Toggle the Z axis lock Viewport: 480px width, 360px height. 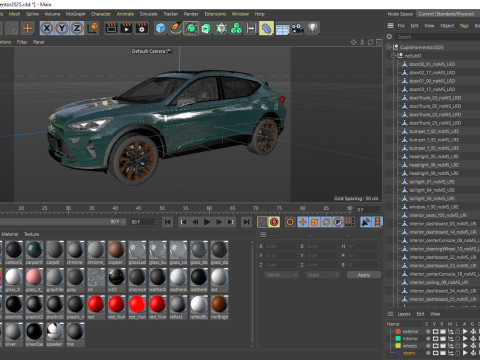77,28
